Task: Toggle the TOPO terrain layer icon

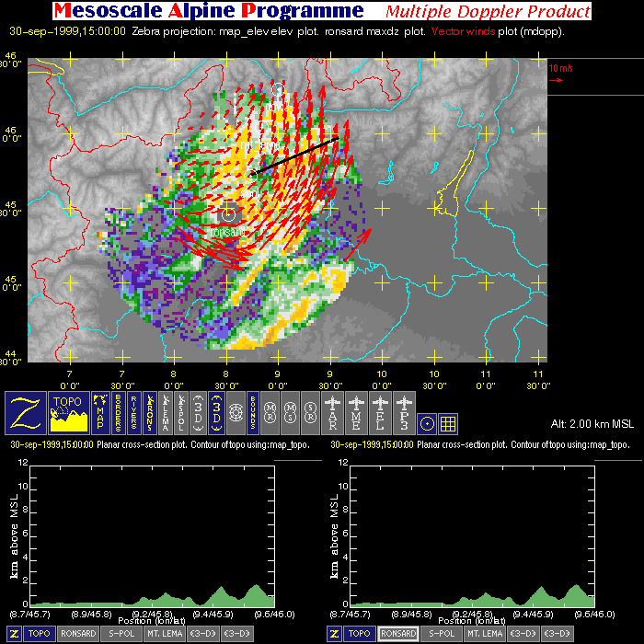Action: point(69,411)
